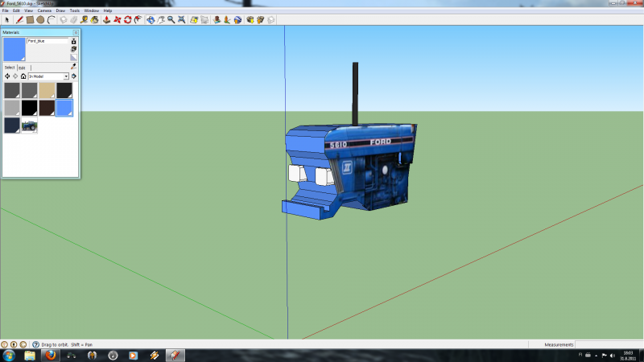Screen dimensions: 644x362
Task: Select the arrow Select tool
Action: pyautogui.click(x=6, y=19)
